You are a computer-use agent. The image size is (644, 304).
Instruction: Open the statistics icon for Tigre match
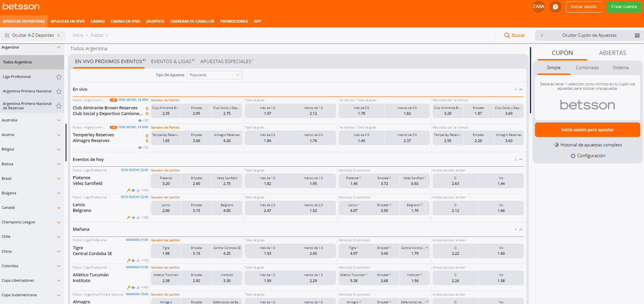click(x=138, y=260)
